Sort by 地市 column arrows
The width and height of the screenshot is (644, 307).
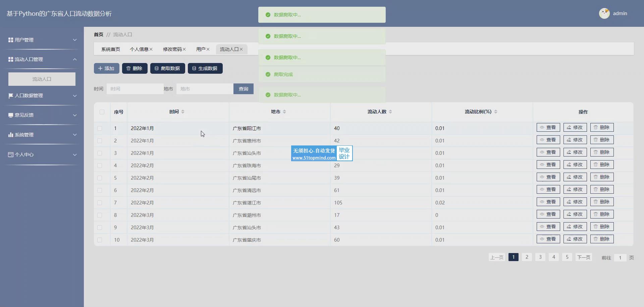[x=284, y=112]
